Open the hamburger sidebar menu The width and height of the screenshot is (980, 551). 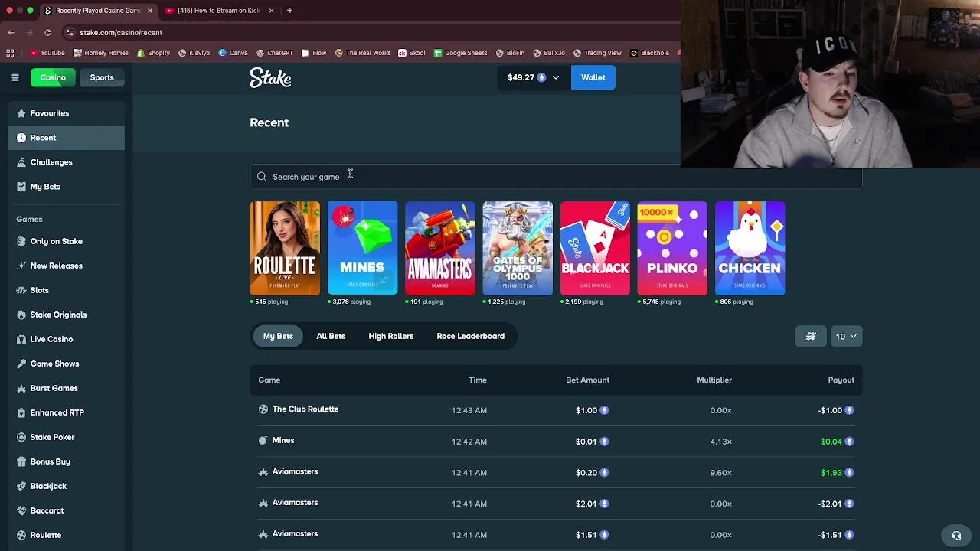pos(15,77)
